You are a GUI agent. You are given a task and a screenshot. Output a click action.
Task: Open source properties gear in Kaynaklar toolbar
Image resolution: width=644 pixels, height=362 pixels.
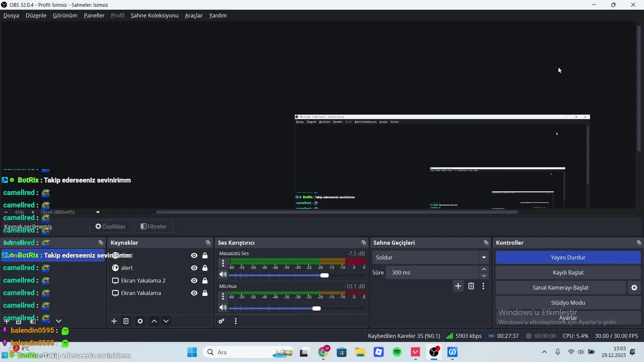pyautogui.click(x=140, y=321)
